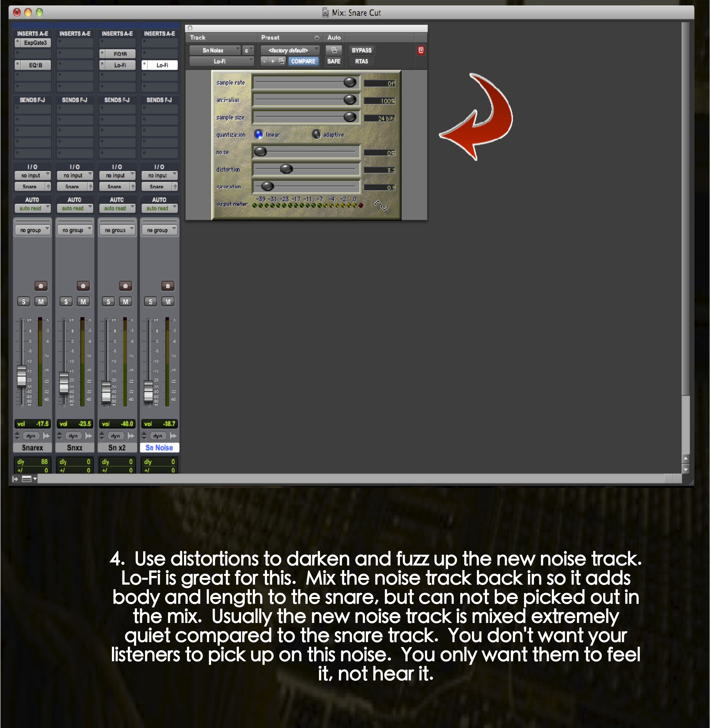This screenshot has height=728, width=710.
Task: Open the Lo-Fi insert on Sn x2
Action: coord(120,65)
